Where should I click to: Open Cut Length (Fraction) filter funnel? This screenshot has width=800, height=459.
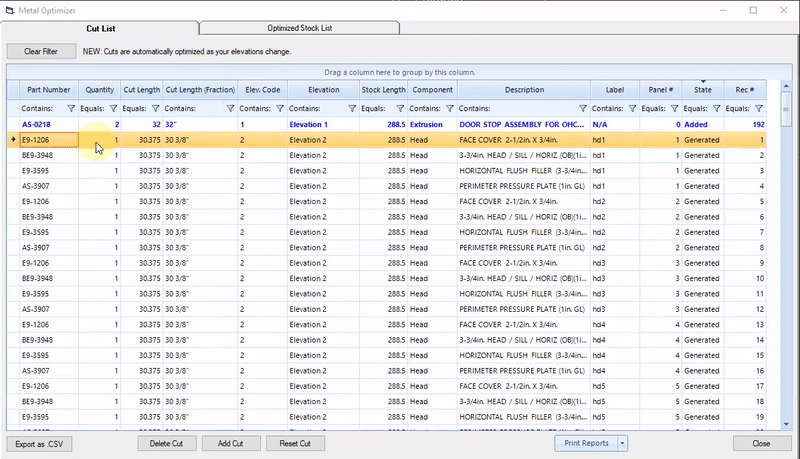(x=230, y=108)
